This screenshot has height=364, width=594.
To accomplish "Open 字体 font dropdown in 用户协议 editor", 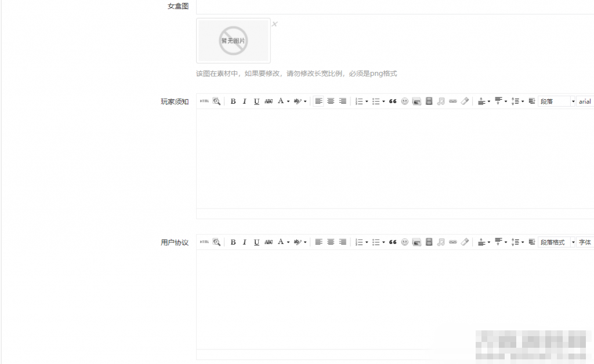I will 585,242.
